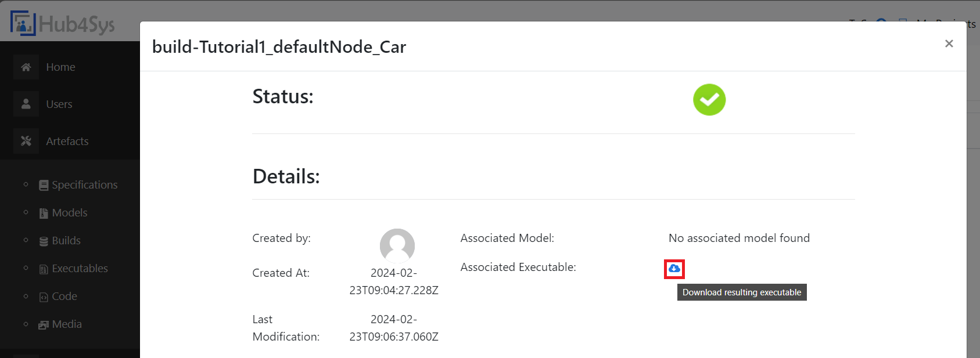Go to the Media page
This screenshot has height=358, width=980.
[x=67, y=324]
